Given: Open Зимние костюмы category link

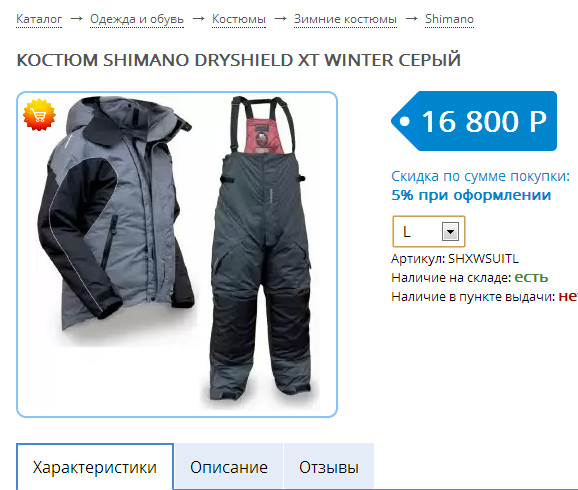Looking at the screenshot, I should coord(345,19).
